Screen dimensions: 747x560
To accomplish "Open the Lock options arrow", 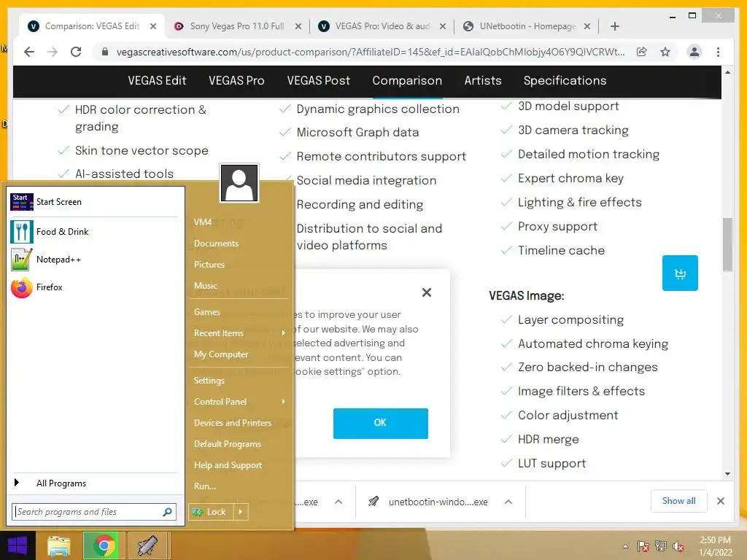I will pyautogui.click(x=241, y=512).
